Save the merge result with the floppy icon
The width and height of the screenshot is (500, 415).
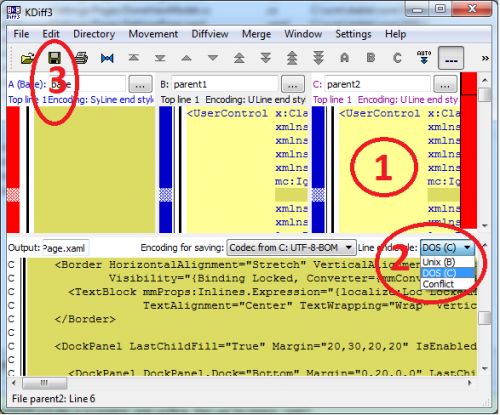[54, 58]
